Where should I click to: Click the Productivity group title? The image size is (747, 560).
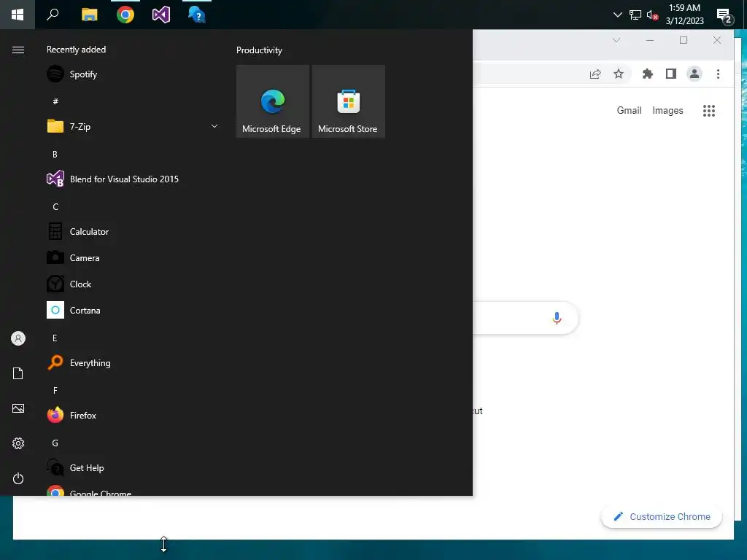coord(259,50)
